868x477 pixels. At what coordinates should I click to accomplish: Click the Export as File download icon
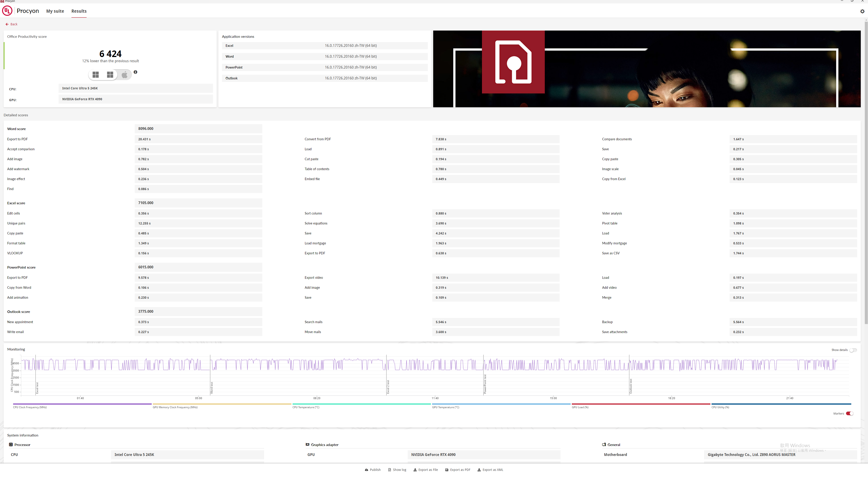click(x=415, y=470)
